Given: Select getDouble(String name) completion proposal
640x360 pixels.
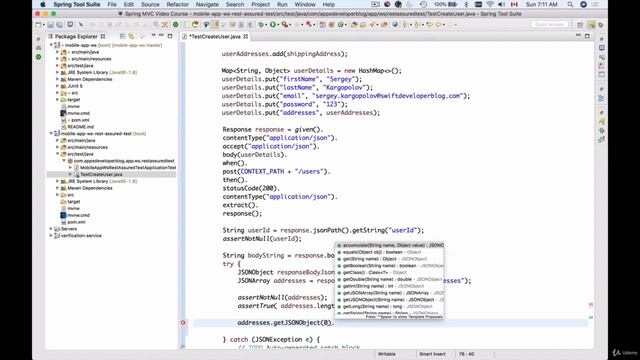Looking at the screenshot, I should coord(389,279).
